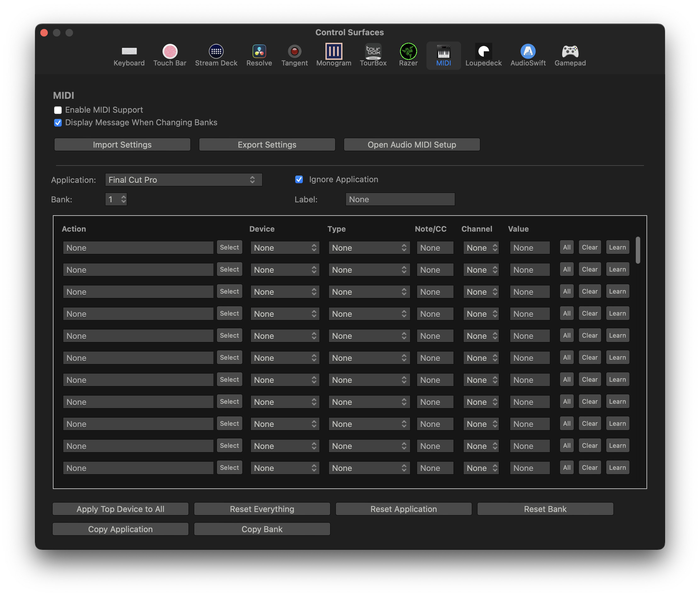Click the Reset Application button
The image size is (700, 596).
point(404,509)
